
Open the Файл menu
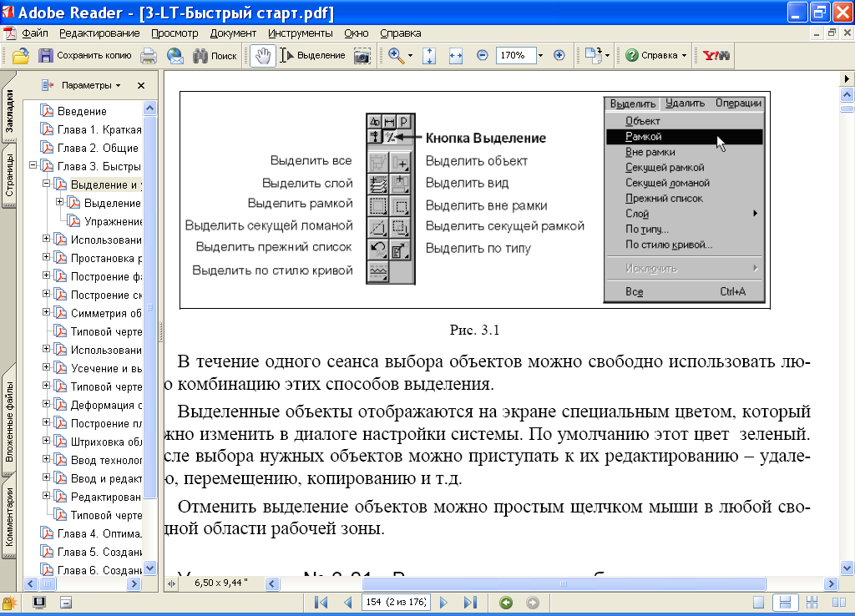35,33
